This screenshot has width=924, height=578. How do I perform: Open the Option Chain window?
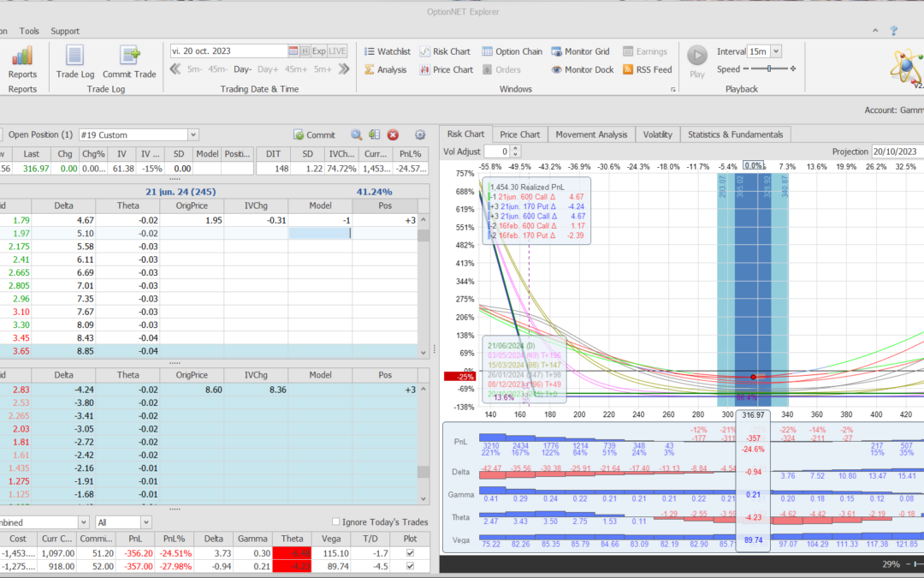[512, 51]
